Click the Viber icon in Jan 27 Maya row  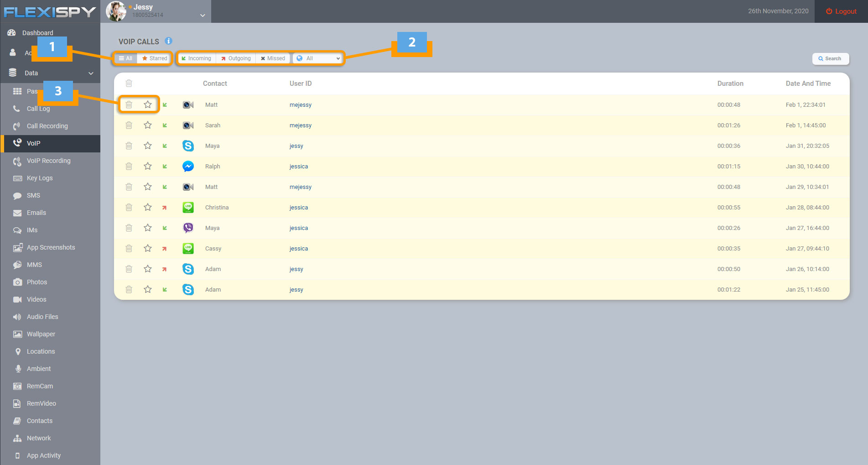pyautogui.click(x=188, y=228)
